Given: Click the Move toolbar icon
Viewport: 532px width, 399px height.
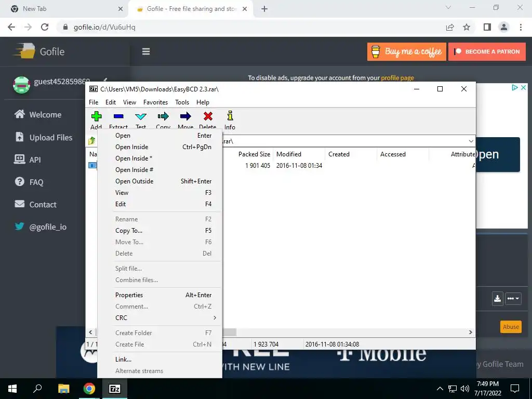Looking at the screenshot, I should point(185,116).
